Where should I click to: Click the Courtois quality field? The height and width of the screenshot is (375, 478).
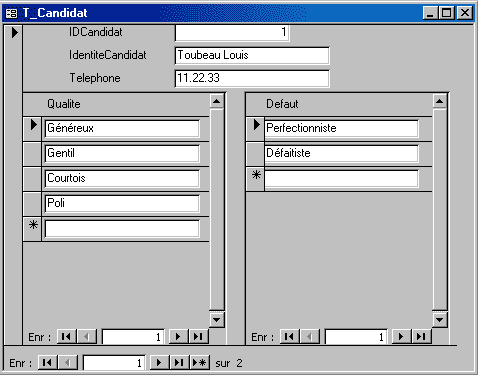point(122,179)
